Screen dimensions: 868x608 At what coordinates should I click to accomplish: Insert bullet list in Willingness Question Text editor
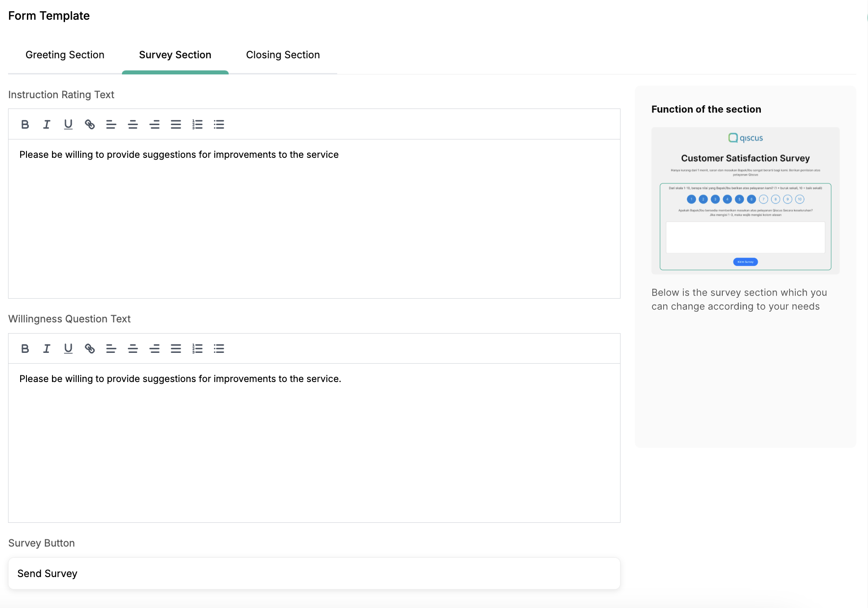(x=219, y=348)
